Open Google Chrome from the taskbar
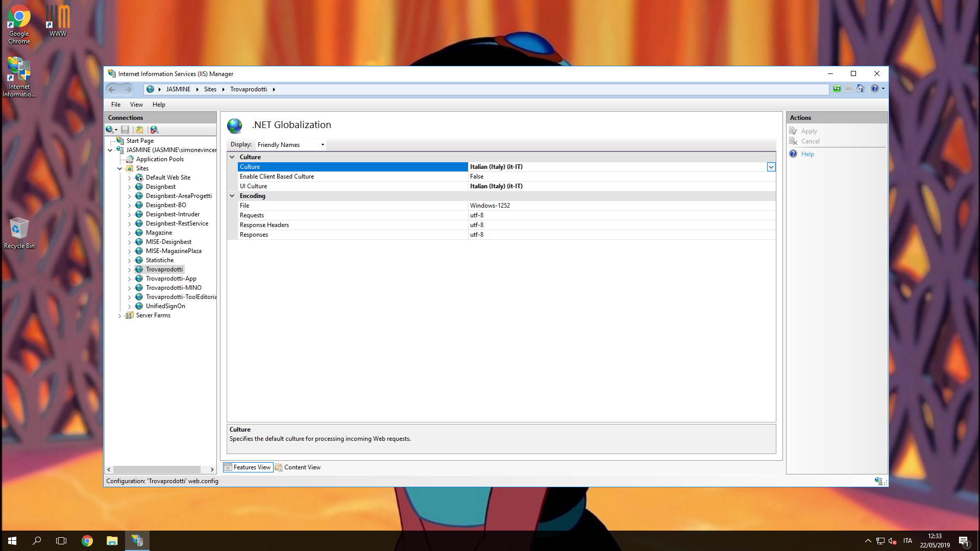 click(87, 541)
